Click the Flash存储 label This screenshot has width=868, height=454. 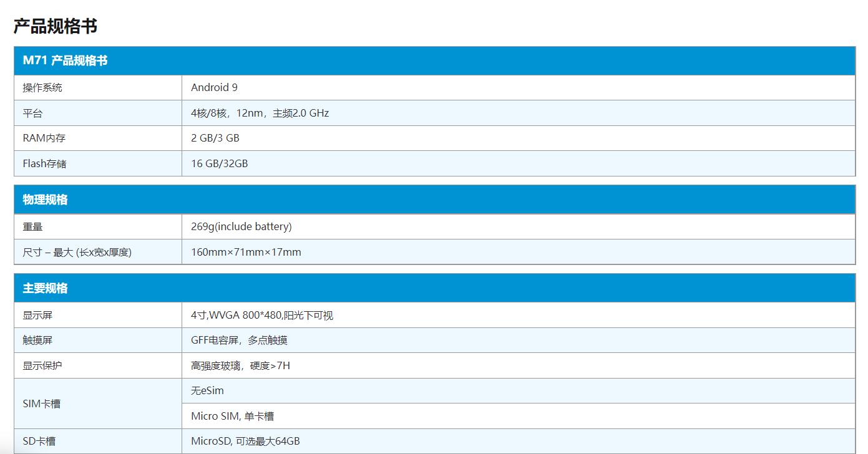45,163
